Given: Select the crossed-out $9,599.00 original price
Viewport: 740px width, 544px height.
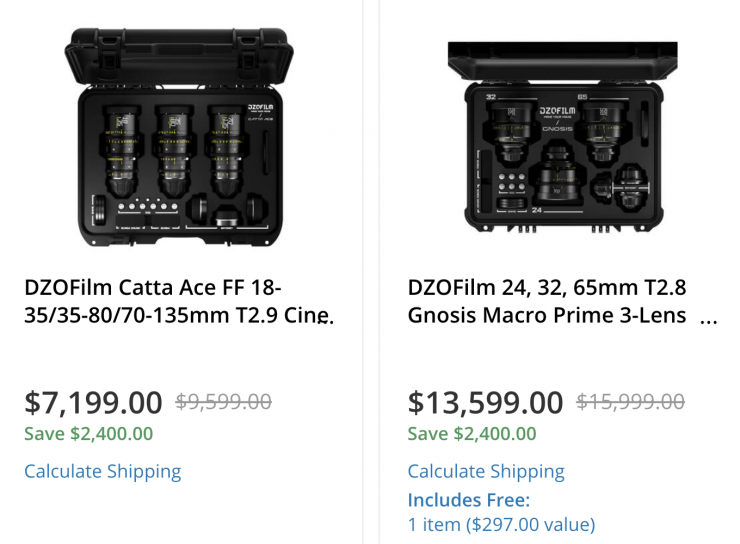Looking at the screenshot, I should tap(223, 402).
